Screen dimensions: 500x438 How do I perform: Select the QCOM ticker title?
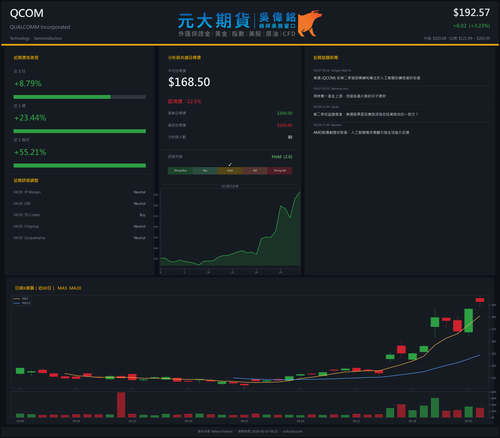[27, 13]
